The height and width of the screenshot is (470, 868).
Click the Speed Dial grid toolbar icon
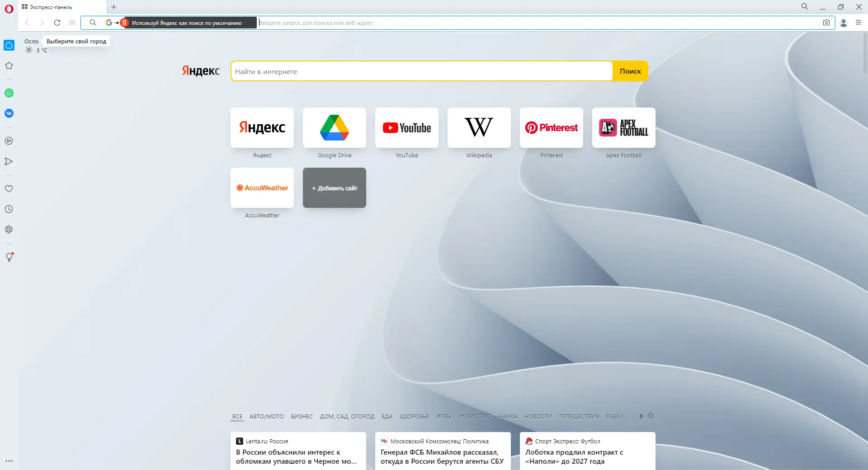(72, 23)
